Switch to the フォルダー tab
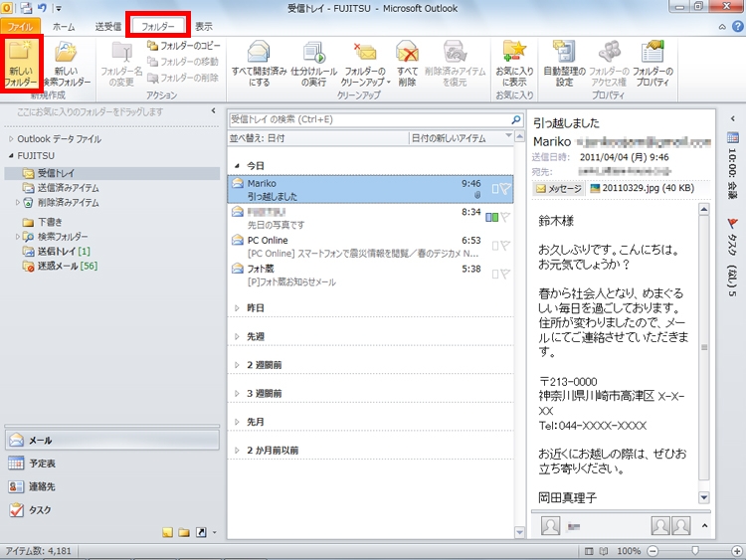Image resolution: width=746 pixels, height=560 pixels. pyautogui.click(x=158, y=27)
